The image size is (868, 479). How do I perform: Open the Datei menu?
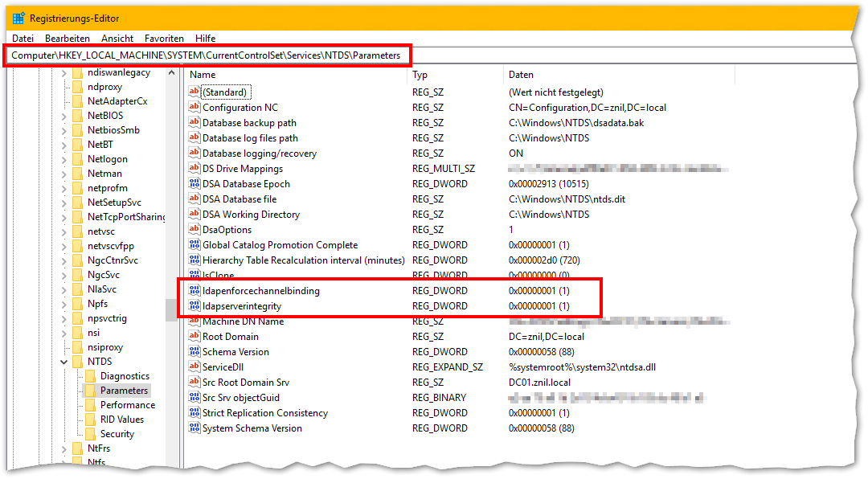(x=23, y=38)
